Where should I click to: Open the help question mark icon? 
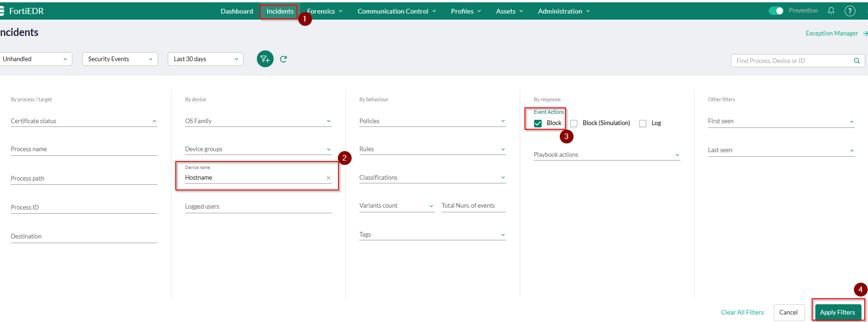coord(850,11)
